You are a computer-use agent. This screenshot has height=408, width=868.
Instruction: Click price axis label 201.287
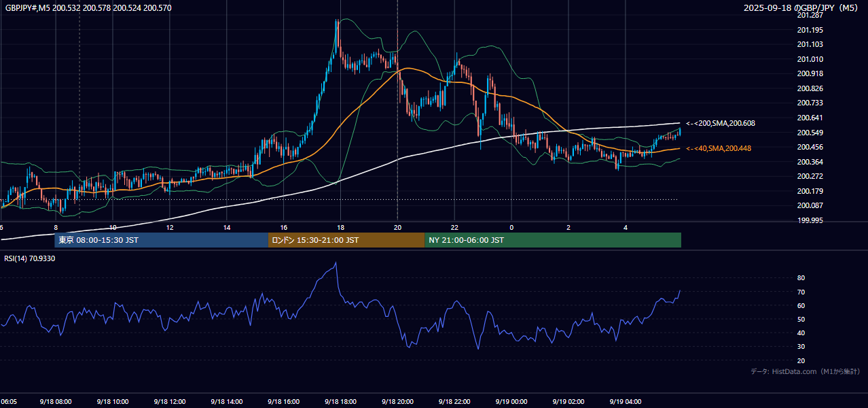(810, 15)
